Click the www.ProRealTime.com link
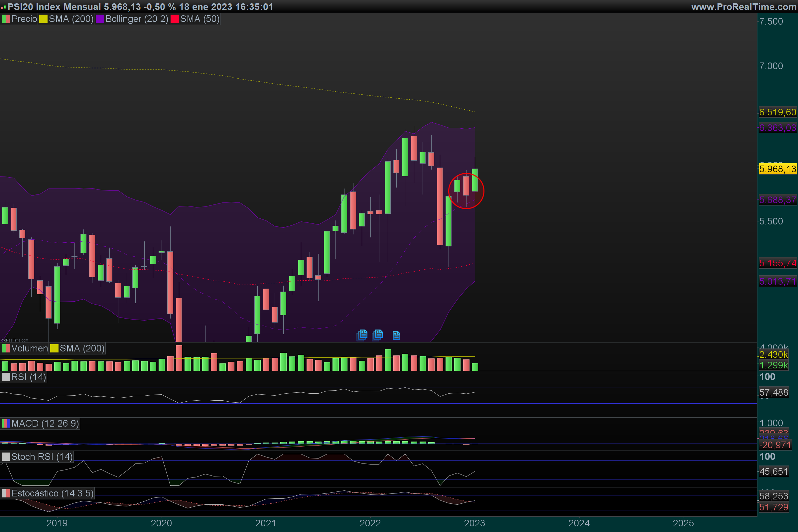Screen dimensions: 798x532 pos(743,7)
